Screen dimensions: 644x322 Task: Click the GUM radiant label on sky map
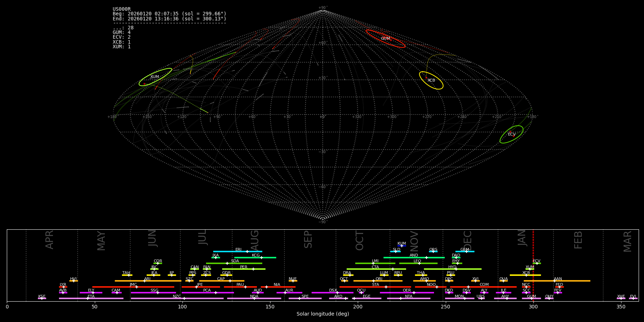385,38
